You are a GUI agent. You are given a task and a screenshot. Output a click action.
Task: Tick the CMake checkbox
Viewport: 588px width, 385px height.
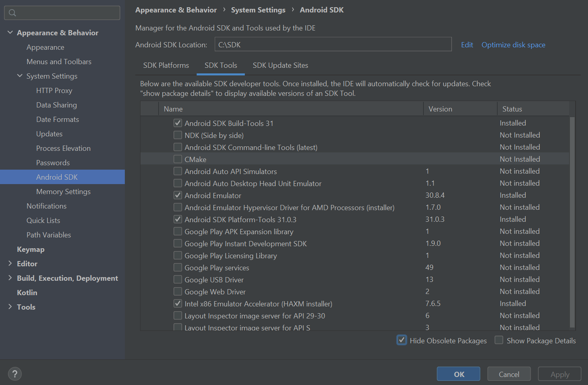tap(178, 159)
